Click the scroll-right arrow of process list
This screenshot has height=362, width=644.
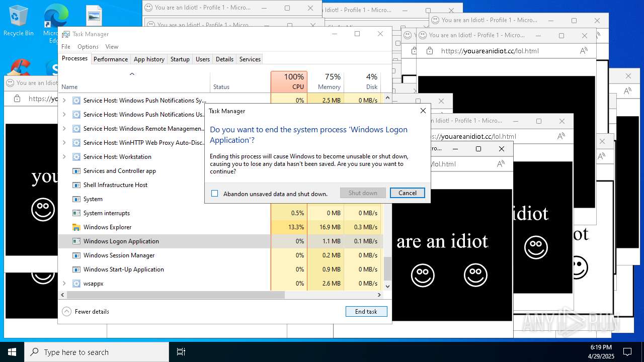pyautogui.click(x=379, y=295)
